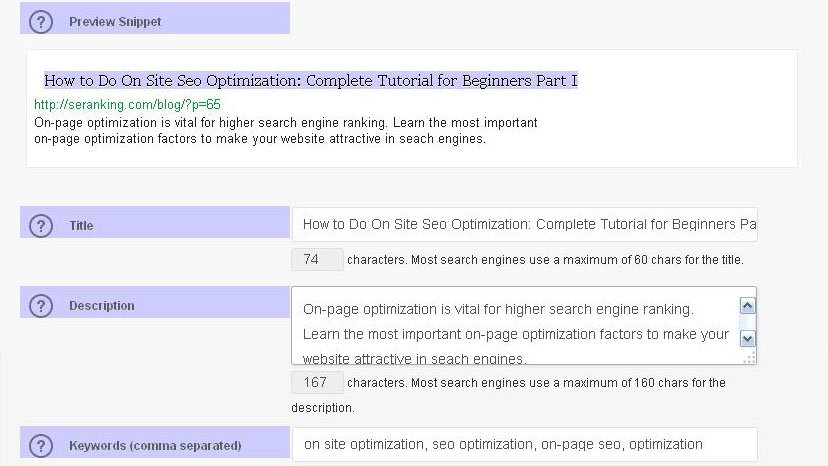Click the Keywords (comma separated) label

155,446
